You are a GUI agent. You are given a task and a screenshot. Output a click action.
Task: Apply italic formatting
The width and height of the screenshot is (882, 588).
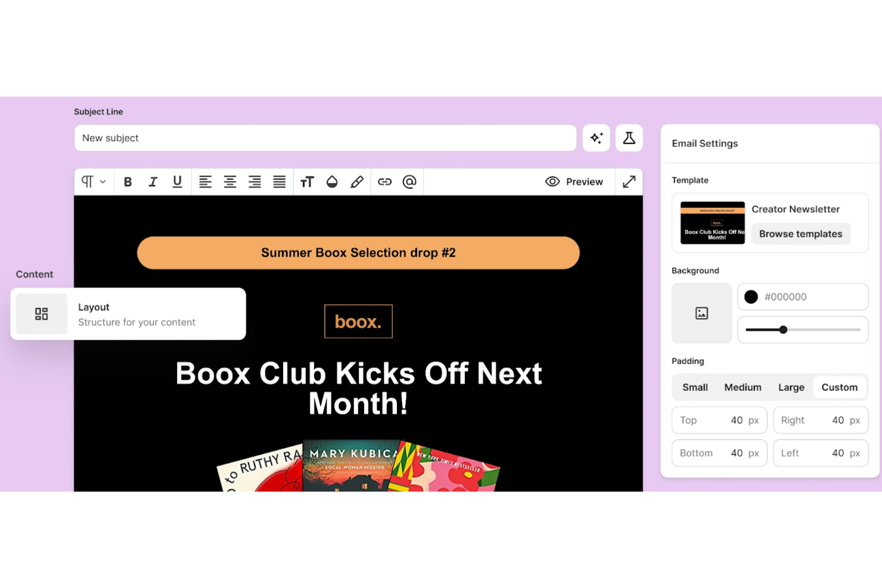click(x=153, y=182)
